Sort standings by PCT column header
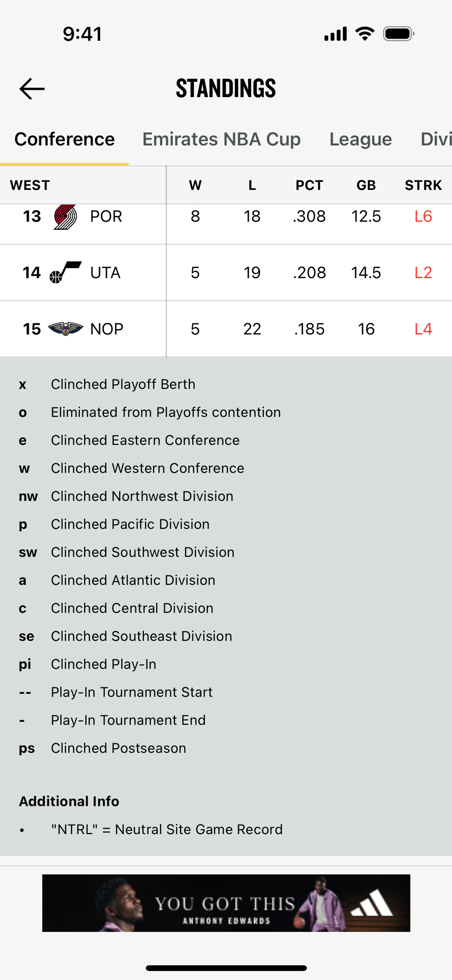The image size is (452, 980). point(309,185)
